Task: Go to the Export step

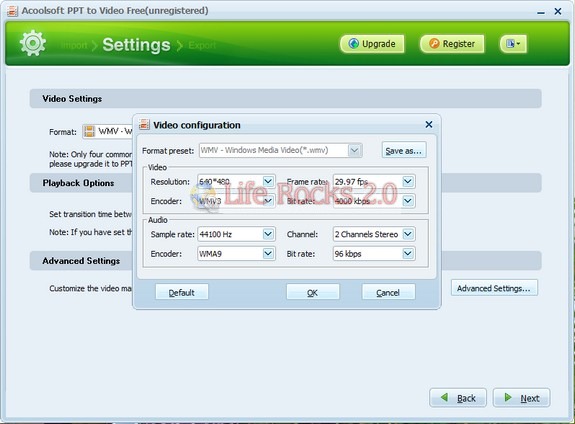Action: (202, 45)
